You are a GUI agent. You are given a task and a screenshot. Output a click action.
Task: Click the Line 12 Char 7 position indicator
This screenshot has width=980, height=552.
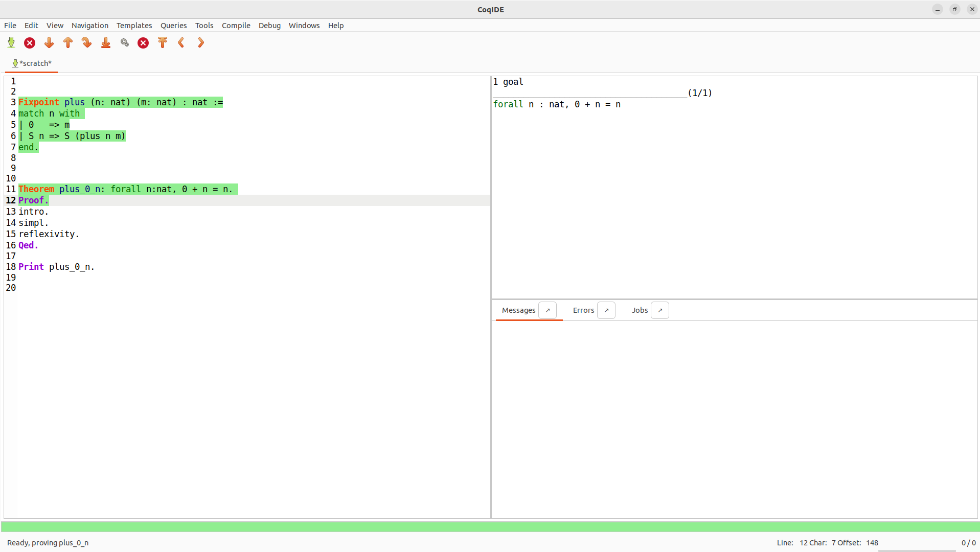[828, 543]
